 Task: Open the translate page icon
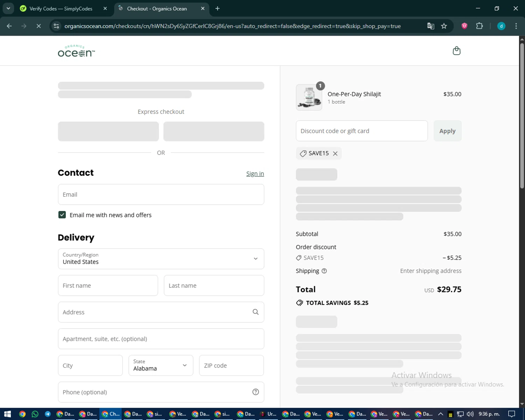[x=430, y=26]
